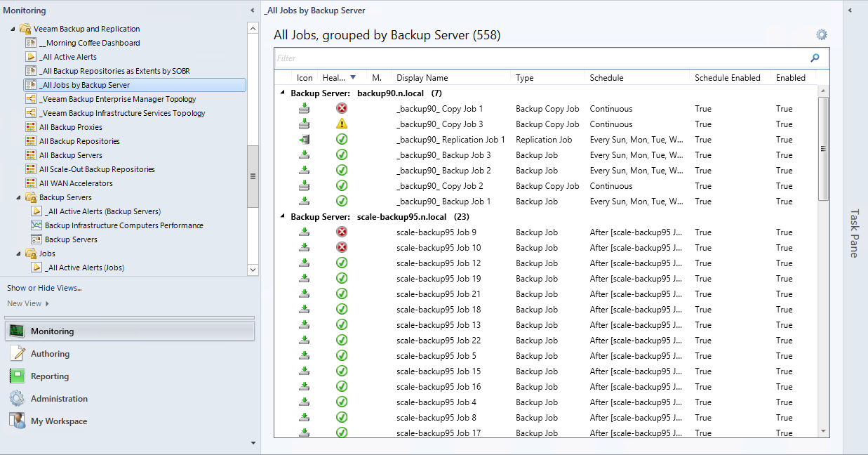Click the Administration gear icon in navigation pane
Viewport: 868px width, 455px height.
click(x=17, y=399)
